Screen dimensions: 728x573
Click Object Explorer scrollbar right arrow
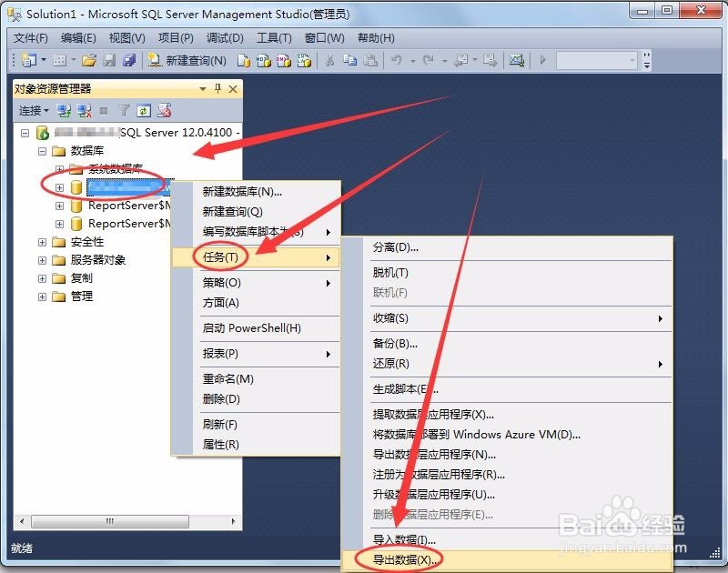coord(233,521)
